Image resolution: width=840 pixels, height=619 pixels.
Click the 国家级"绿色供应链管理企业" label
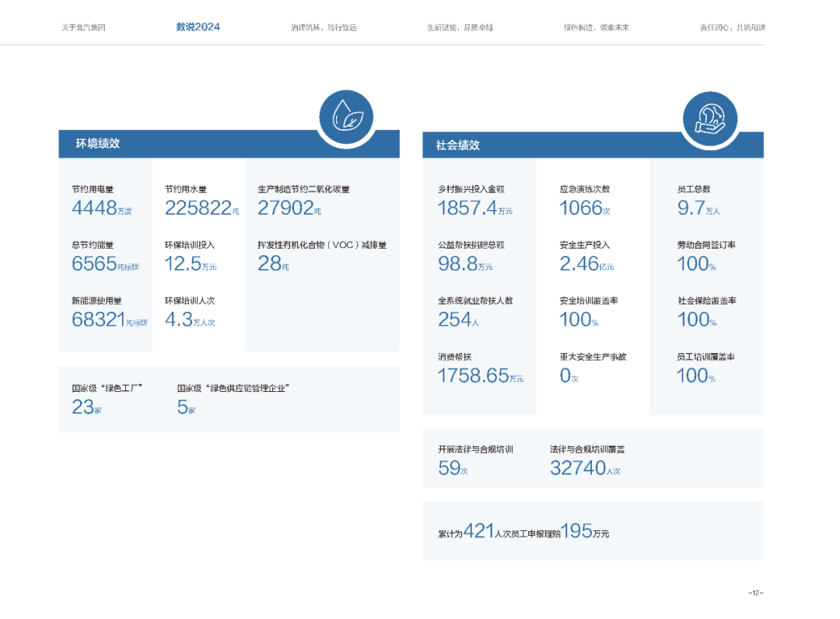click(233, 388)
